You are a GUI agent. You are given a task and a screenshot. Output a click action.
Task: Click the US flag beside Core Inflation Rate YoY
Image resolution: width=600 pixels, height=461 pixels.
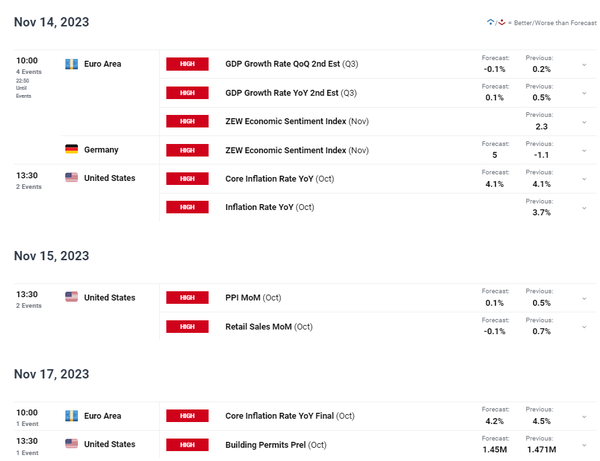pos(71,178)
